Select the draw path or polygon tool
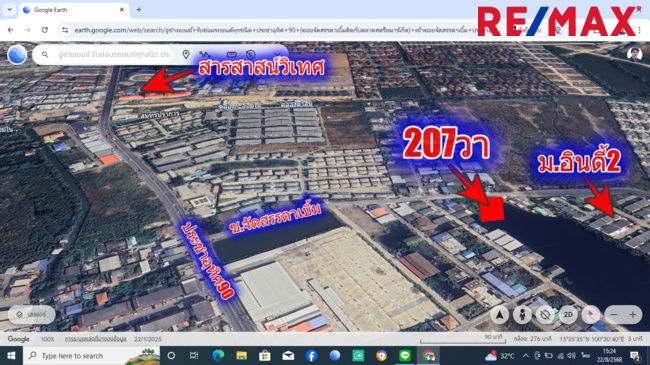650x365 pixels. pos(204,54)
